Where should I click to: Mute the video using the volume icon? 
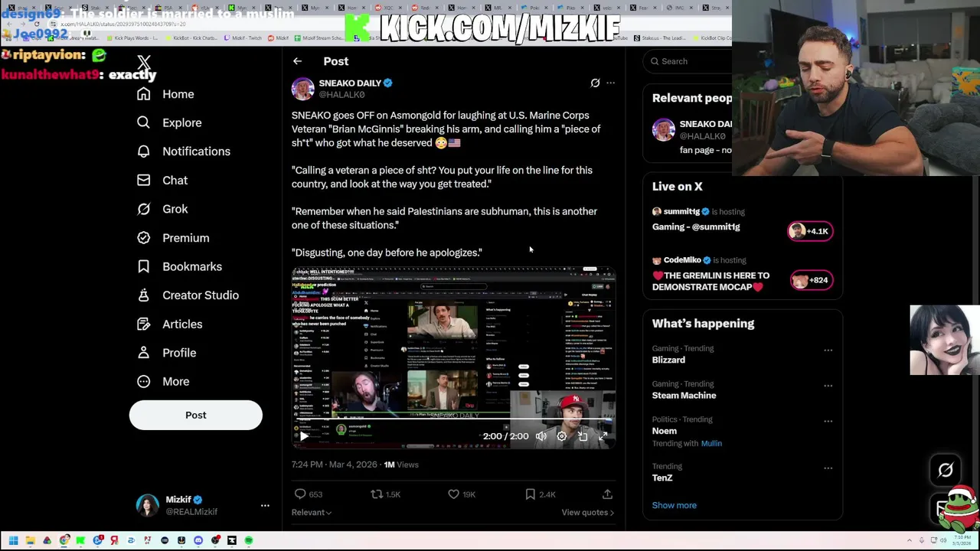(x=541, y=436)
